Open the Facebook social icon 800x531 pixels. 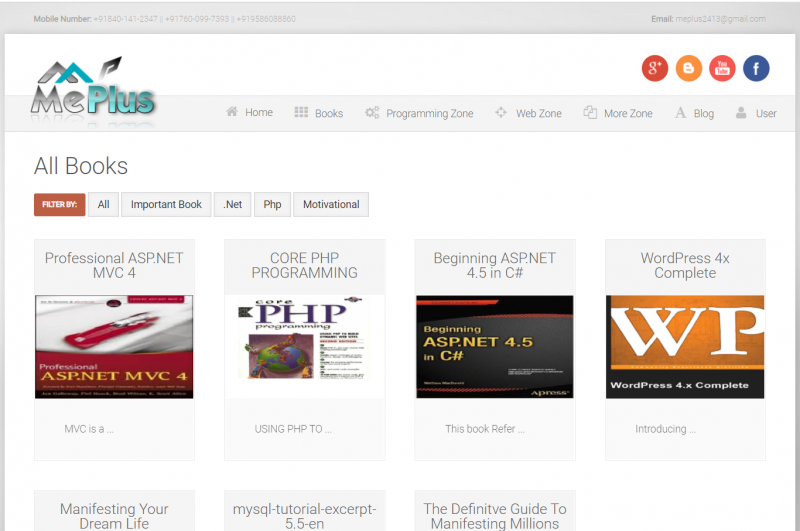click(x=756, y=68)
